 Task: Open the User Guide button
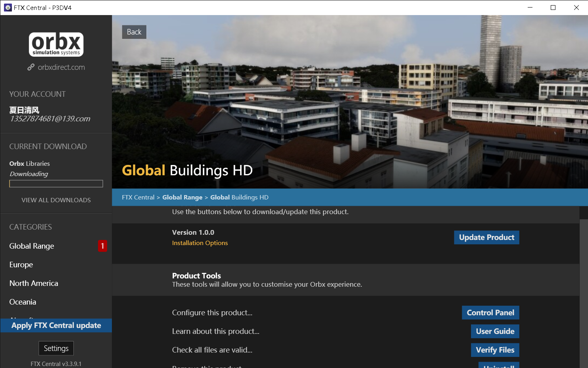pyautogui.click(x=495, y=332)
